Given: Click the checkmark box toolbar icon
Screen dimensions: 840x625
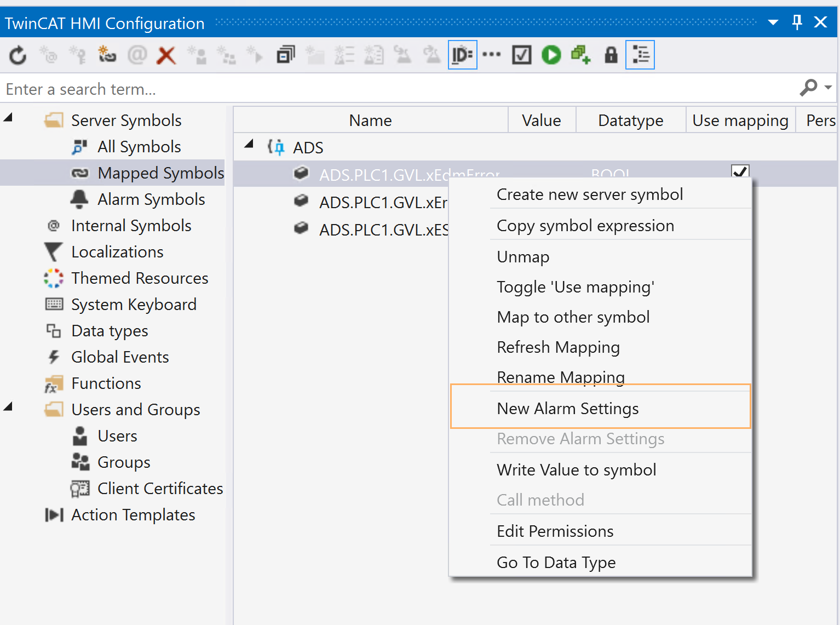Looking at the screenshot, I should coord(521,55).
